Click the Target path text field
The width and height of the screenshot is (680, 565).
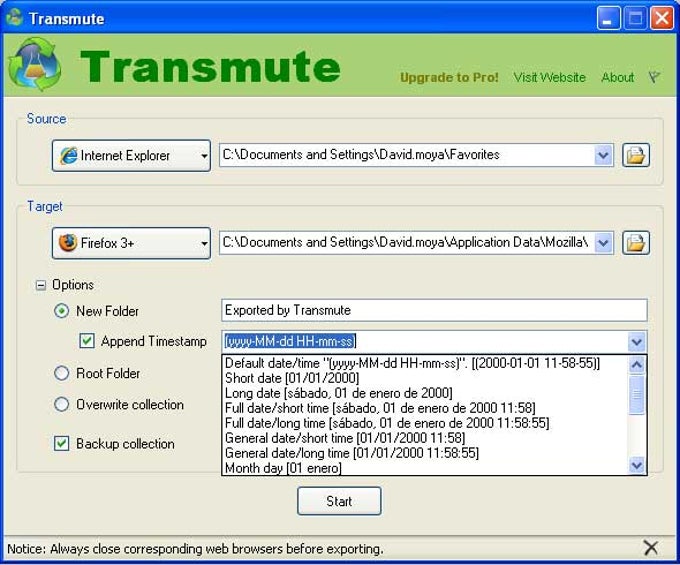[x=407, y=243]
